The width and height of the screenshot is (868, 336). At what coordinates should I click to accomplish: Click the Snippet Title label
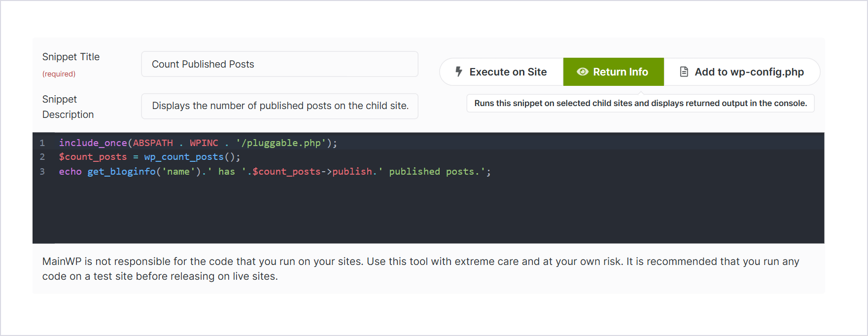pos(71,57)
